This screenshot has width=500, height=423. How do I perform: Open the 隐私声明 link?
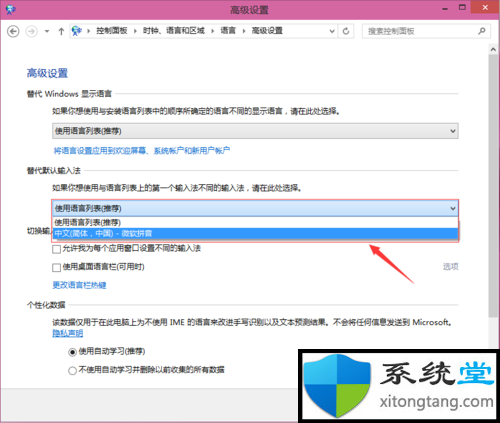coord(68,333)
